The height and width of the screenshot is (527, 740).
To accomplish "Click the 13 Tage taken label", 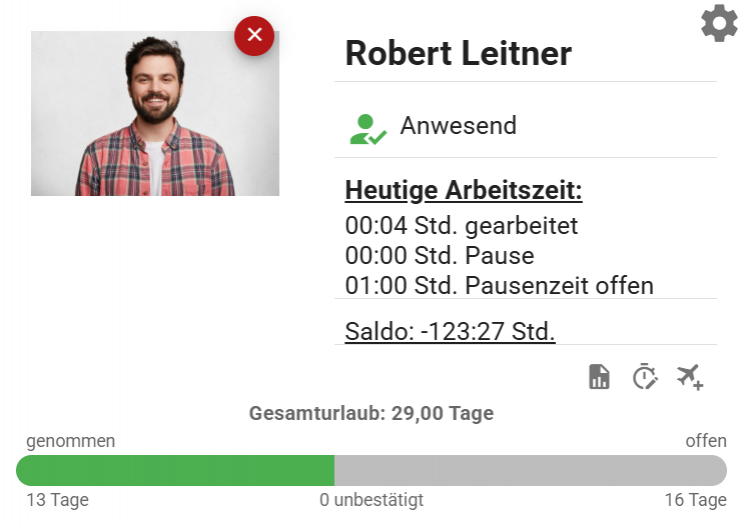I will click(57, 500).
